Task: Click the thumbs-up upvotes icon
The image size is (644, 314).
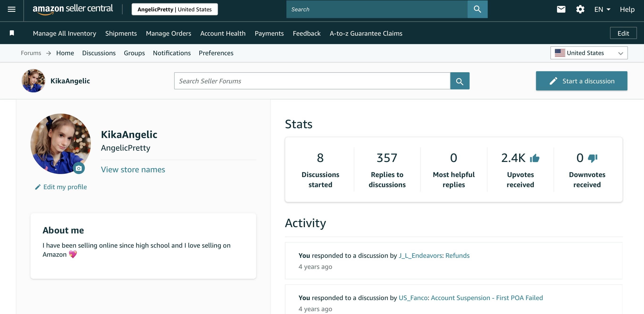Action: (534, 158)
